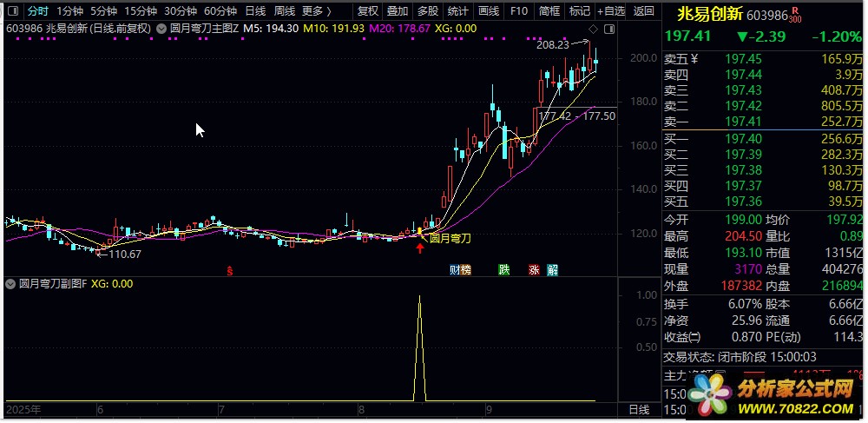Click the 买一 price 197.40

[x=744, y=139]
